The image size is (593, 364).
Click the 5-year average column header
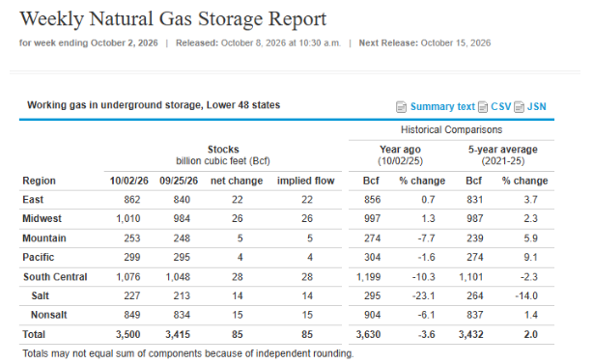click(502, 149)
